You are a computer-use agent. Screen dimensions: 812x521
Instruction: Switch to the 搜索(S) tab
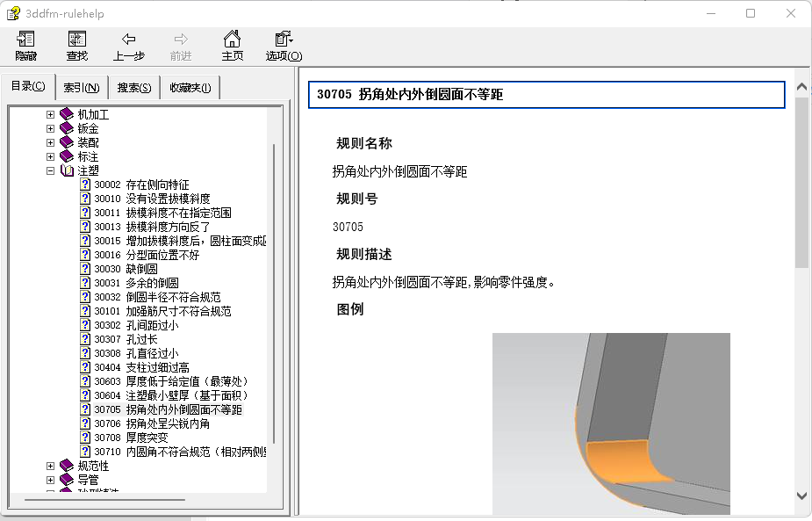[x=135, y=87]
